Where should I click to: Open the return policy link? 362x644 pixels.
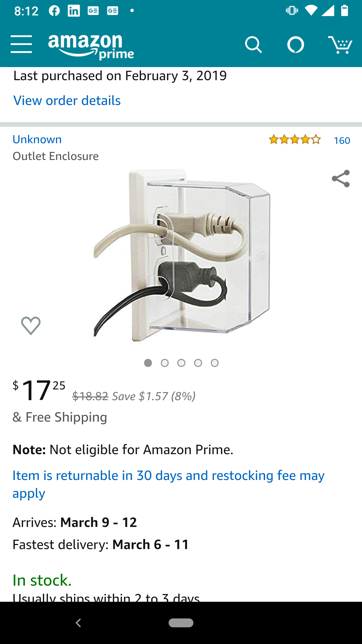tap(168, 484)
